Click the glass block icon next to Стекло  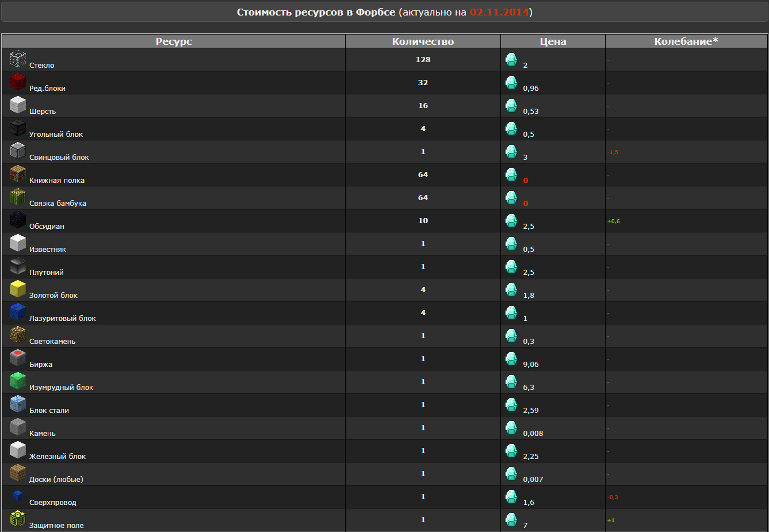click(x=18, y=59)
